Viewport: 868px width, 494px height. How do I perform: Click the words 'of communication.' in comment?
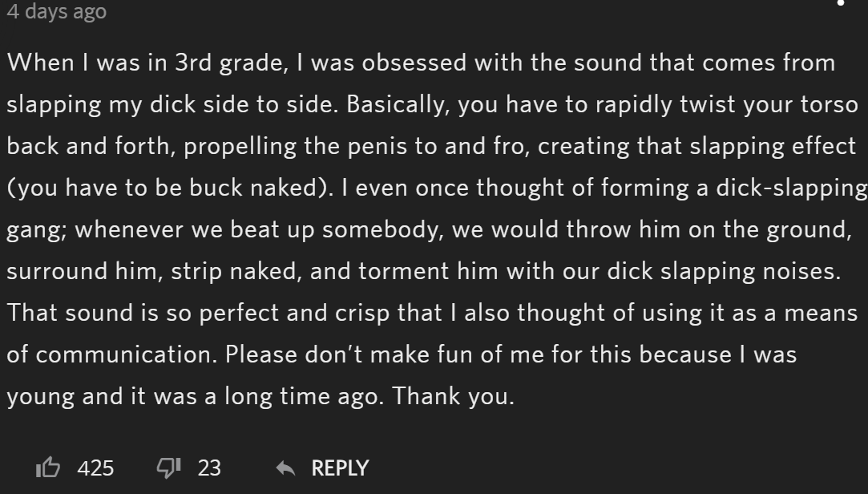point(112,354)
